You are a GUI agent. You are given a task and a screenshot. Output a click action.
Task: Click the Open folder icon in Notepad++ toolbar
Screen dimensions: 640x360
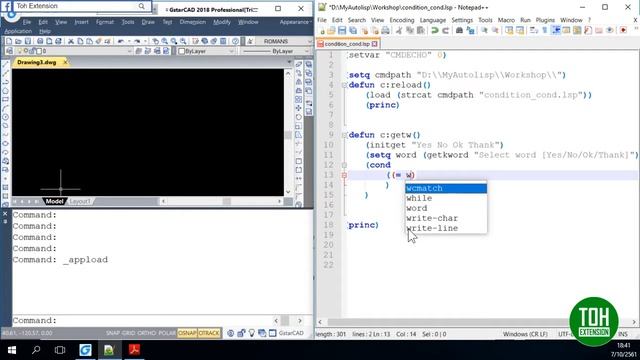click(331, 30)
